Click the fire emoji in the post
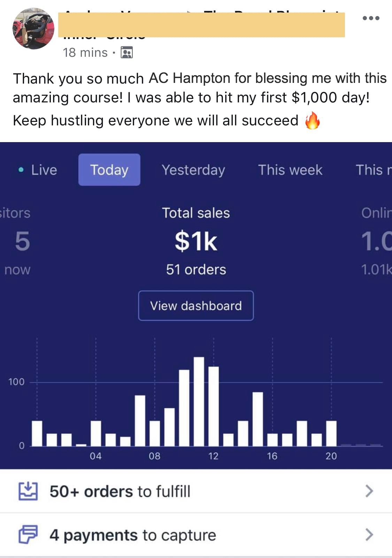392x558 pixels. (x=312, y=121)
